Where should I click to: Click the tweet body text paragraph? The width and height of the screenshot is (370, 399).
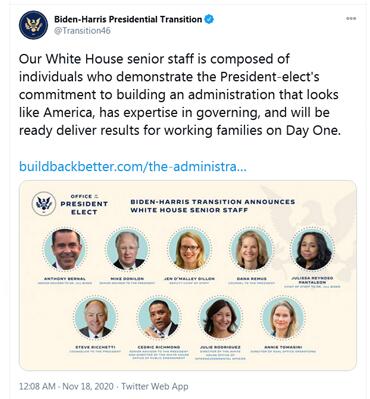[180, 94]
